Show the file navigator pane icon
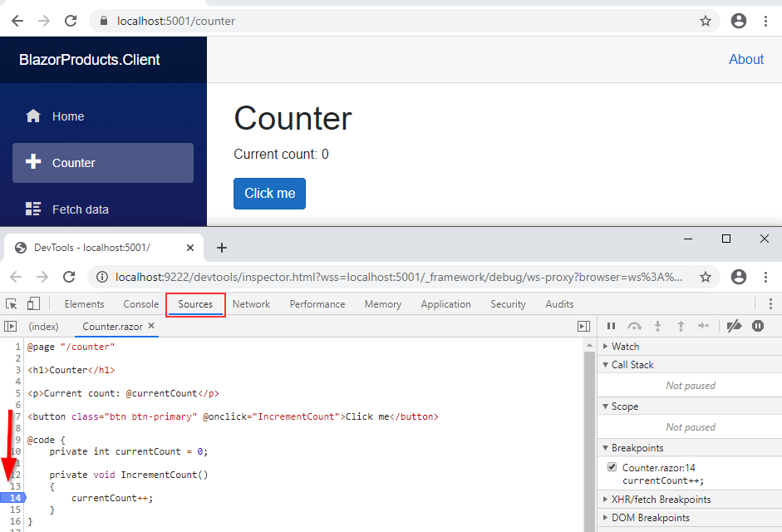The image size is (782, 532). [11, 327]
